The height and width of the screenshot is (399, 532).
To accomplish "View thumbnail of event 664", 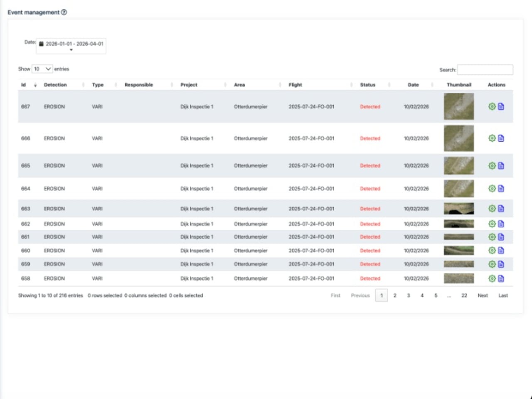I will tap(459, 188).
